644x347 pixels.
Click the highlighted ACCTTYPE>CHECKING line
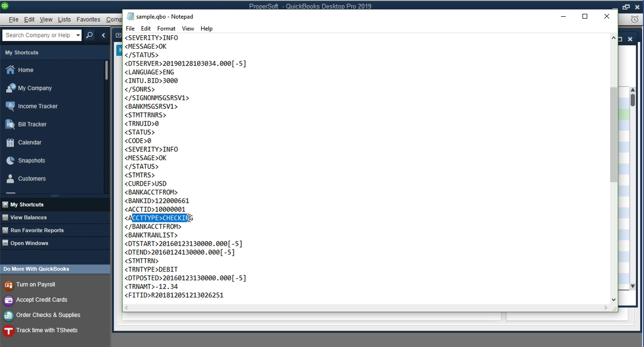click(159, 218)
